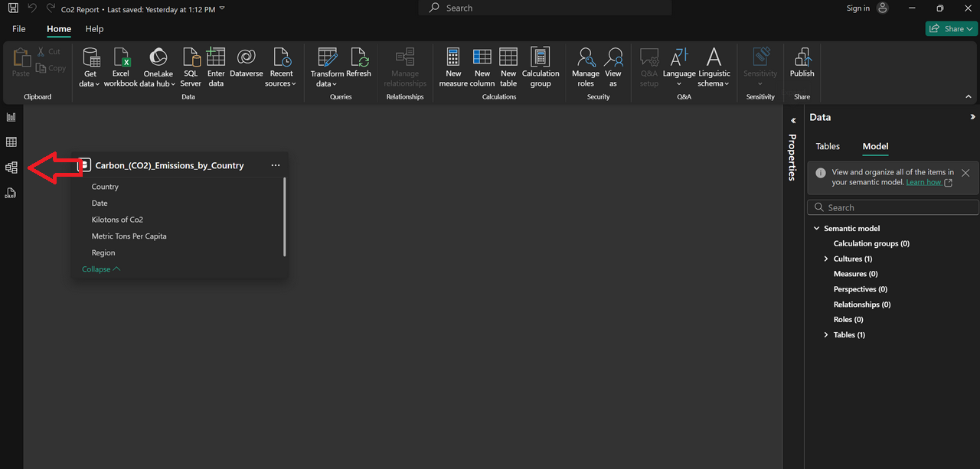Select Roles (0) tree item
This screenshot has width=980, height=469.
pyautogui.click(x=848, y=320)
